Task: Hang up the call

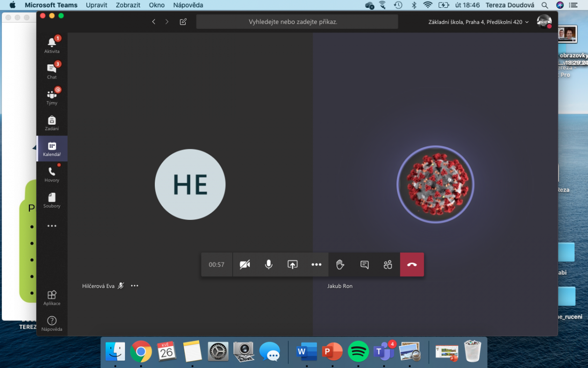Action: coord(412,264)
